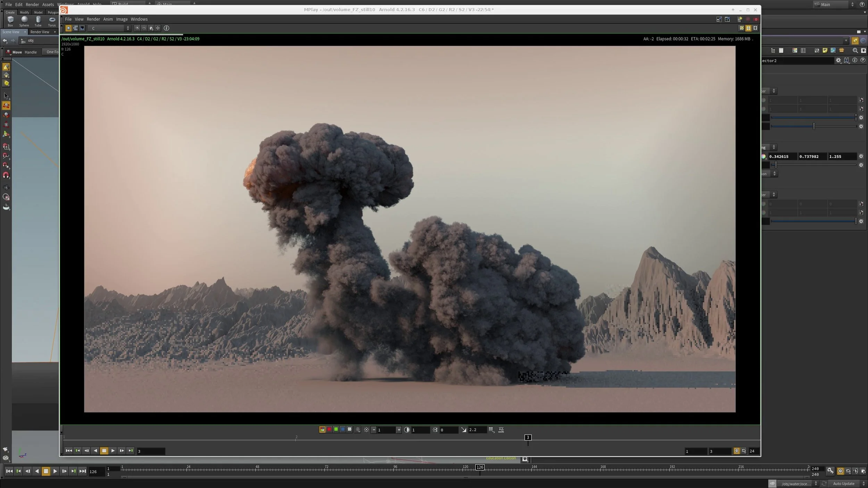Click the zoom in icon in MPlay toolbar
The height and width of the screenshot is (488, 868).
pyautogui.click(x=137, y=28)
